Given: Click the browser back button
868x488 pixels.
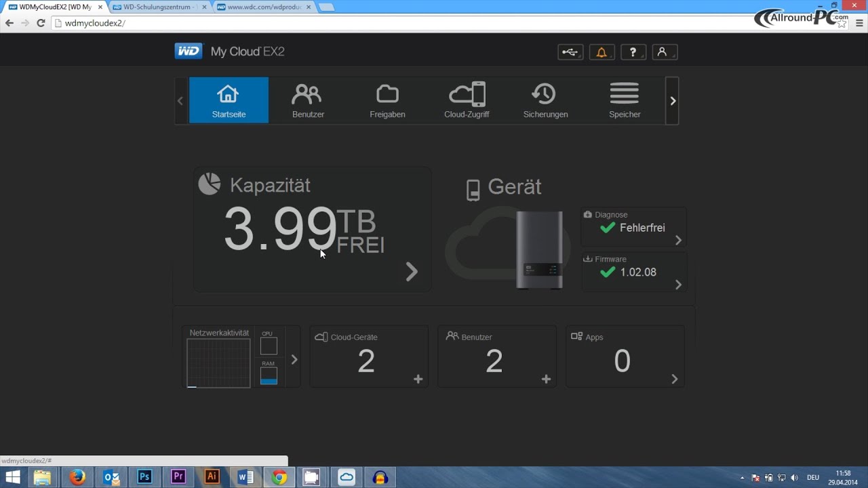Looking at the screenshot, I should point(9,23).
